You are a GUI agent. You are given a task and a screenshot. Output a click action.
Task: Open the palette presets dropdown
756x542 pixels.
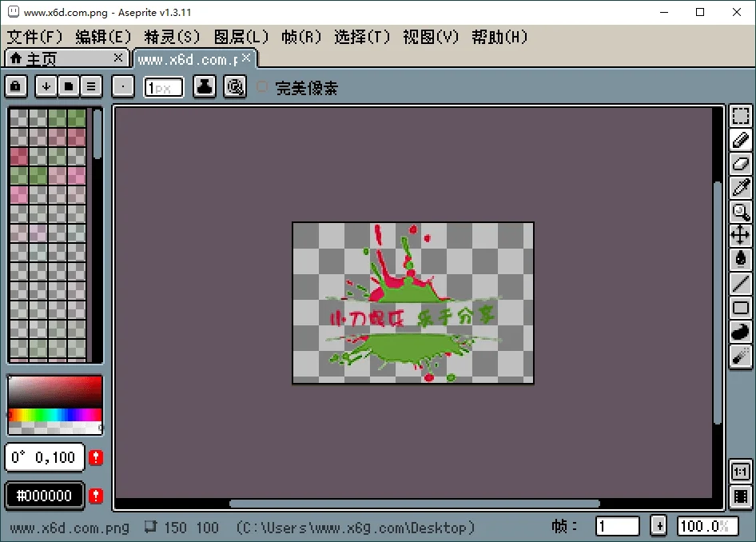(x=68, y=86)
